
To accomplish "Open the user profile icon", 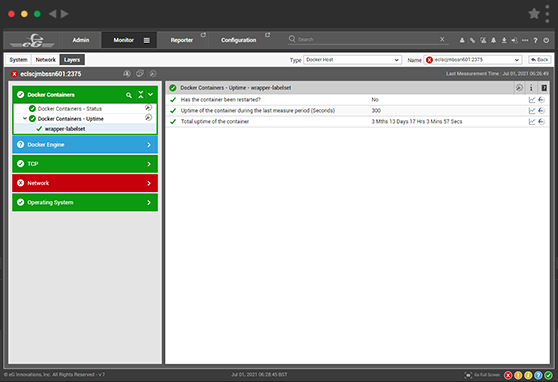I will (462, 40).
